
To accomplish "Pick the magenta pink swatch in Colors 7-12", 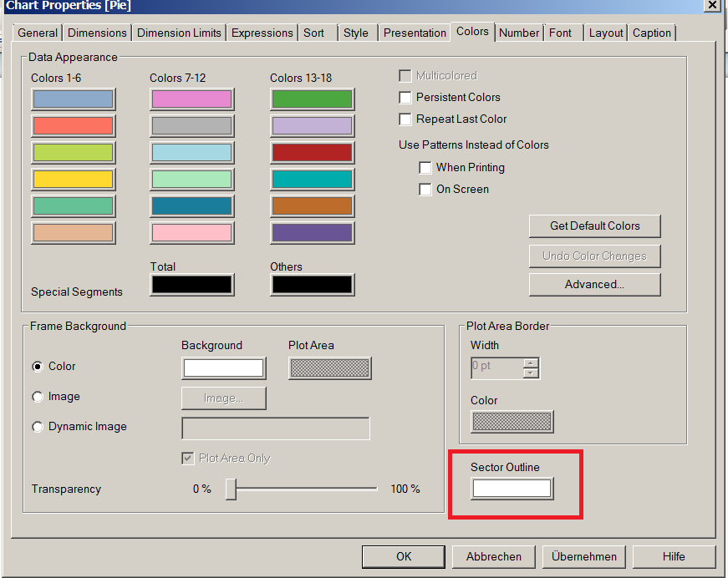I will pos(191,99).
